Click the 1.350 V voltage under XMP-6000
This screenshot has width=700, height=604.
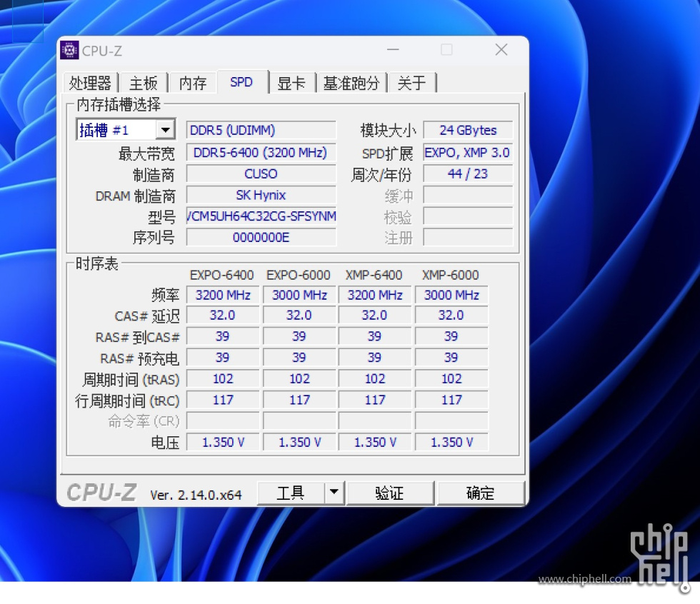pyautogui.click(x=451, y=442)
